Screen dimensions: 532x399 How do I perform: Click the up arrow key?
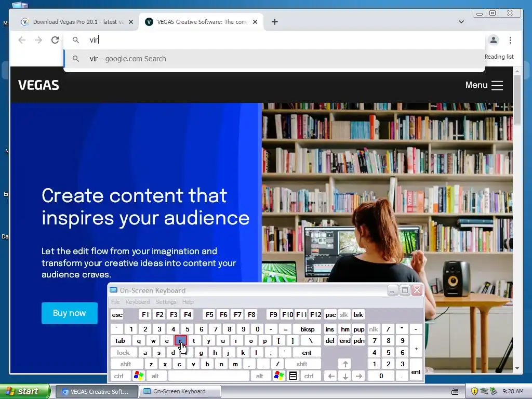coord(345,364)
